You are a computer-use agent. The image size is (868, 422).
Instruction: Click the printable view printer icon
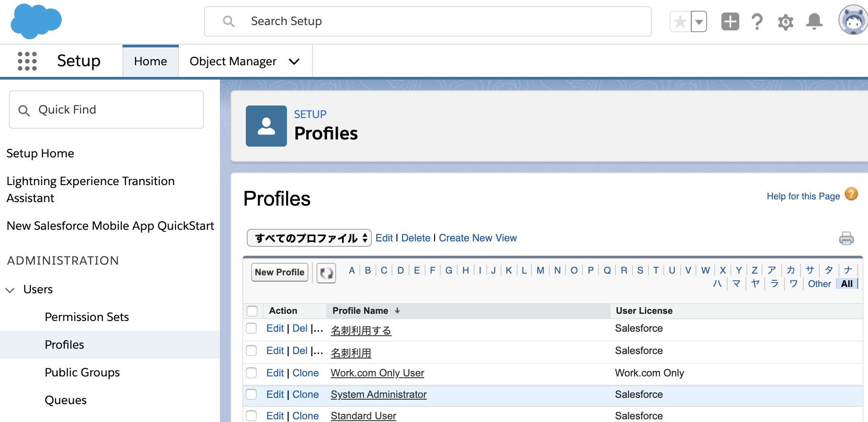846,238
